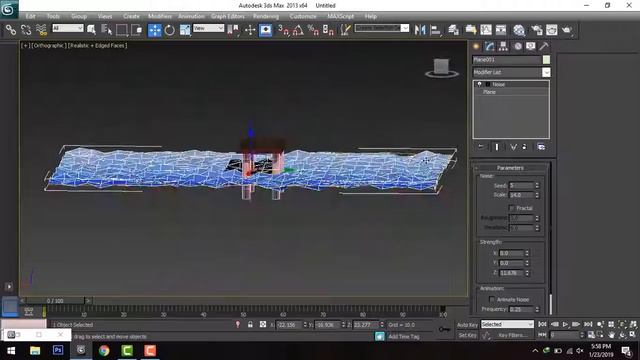Toggle Auto Key mode
Screen dimensions: 640x360
pos(467,325)
